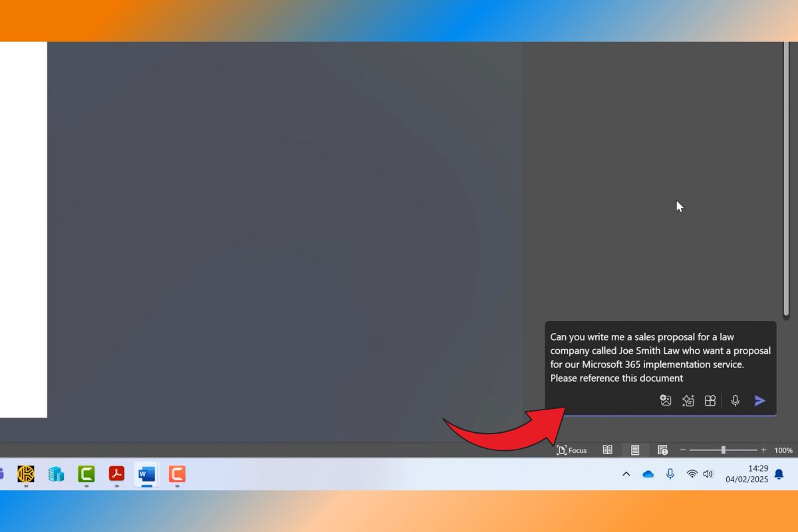
Task: Select the Word icon on taskbar
Action: 146,473
